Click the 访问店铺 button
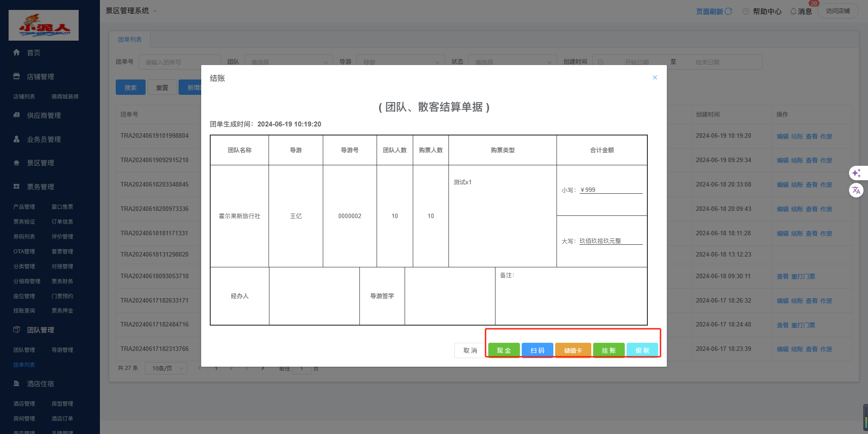Viewport: 868px width, 434px height. 838,11
